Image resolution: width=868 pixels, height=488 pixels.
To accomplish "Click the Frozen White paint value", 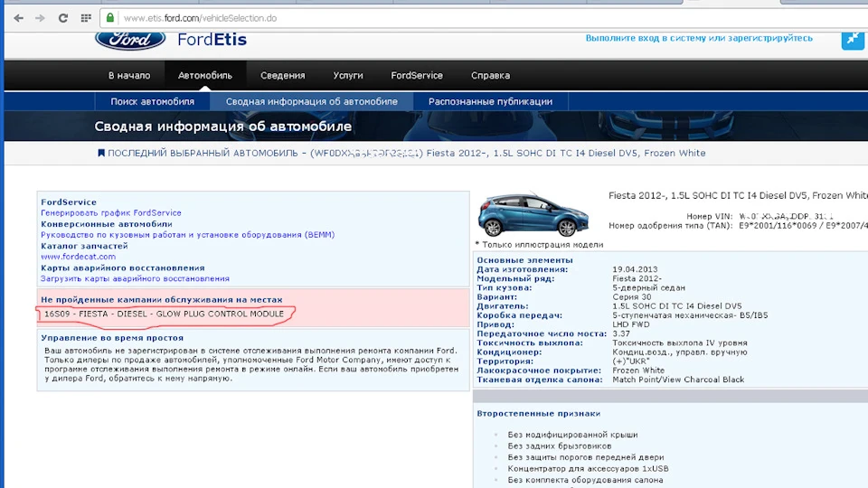I will [638, 371].
